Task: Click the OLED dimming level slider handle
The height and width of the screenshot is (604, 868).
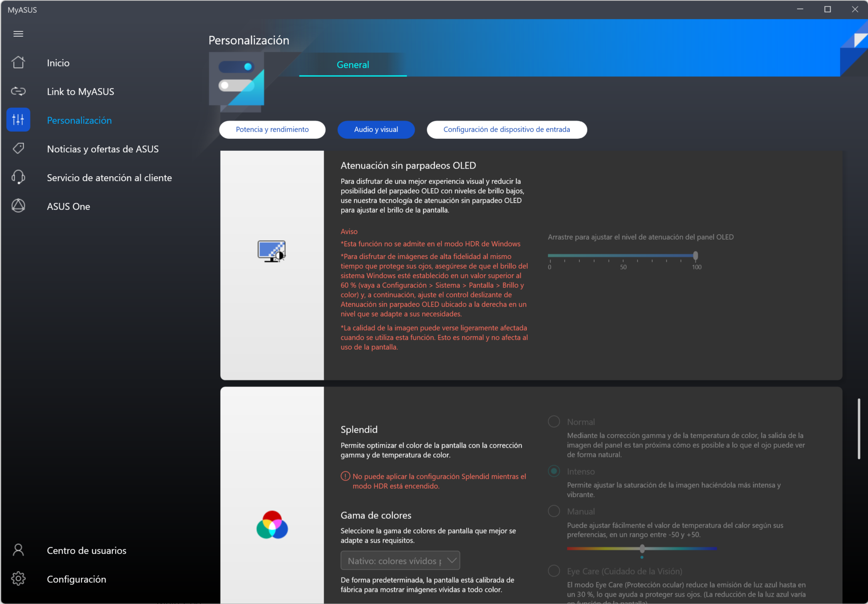Action: (695, 256)
